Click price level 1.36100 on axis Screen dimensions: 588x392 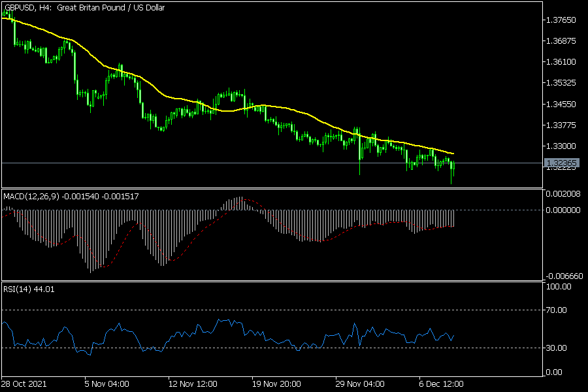561,62
